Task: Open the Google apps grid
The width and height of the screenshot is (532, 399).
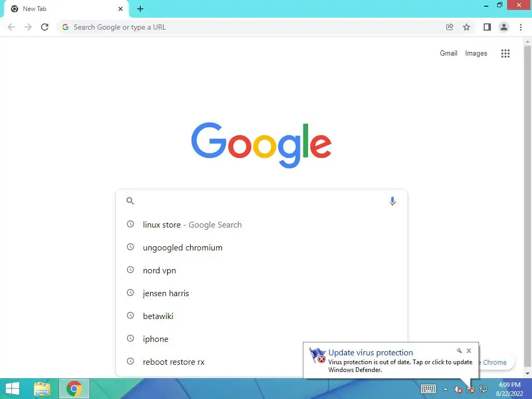Action: click(x=505, y=54)
